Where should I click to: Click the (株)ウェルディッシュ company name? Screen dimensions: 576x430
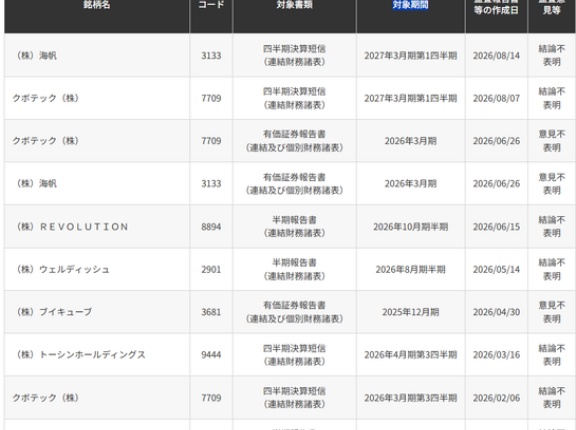[61, 270]
